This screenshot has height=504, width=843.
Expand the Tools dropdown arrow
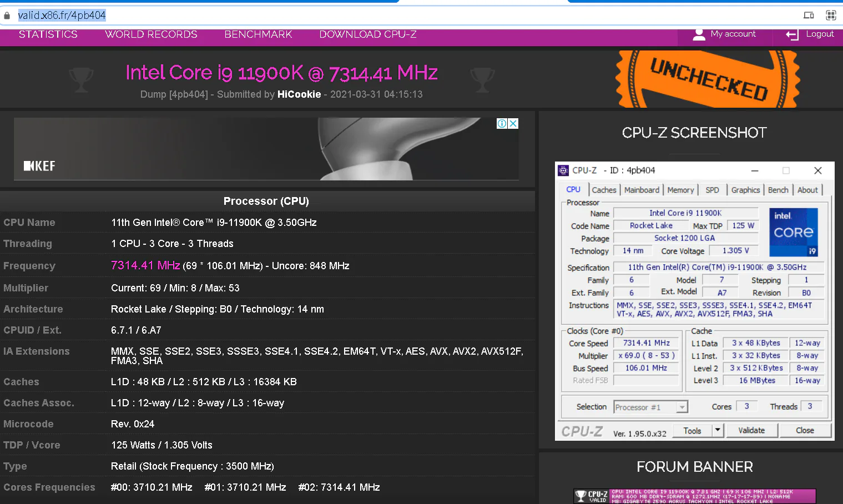pyautogui.click(x=718, y=430)
